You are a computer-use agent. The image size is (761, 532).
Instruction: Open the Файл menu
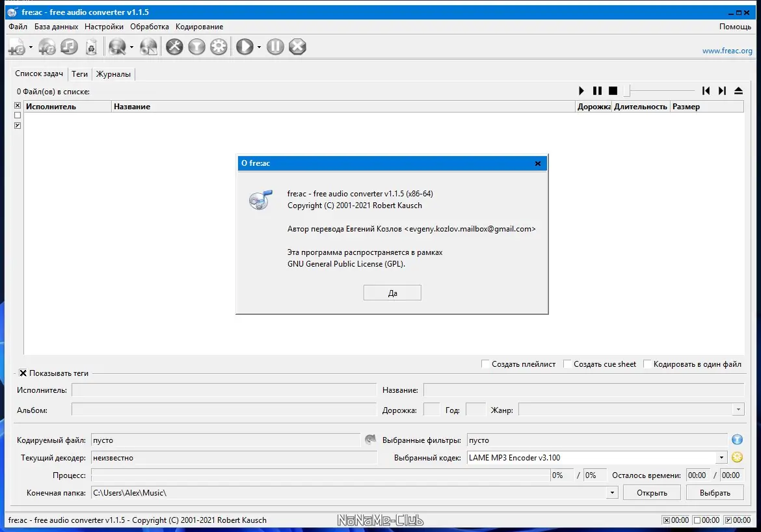click(x=18, y=27)
